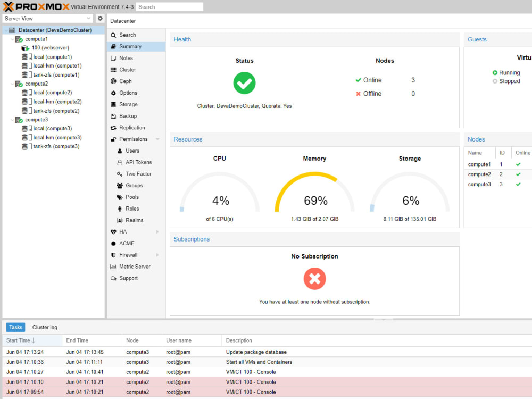The width and height of the screenshot is (532, 399).
Task: Click the End Time column header
Action: pyautogui.click(x=92, y=340)
